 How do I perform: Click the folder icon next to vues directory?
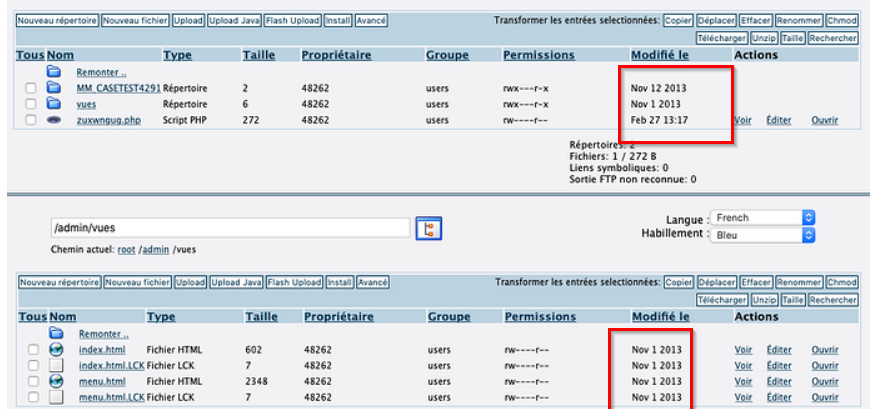click(x=55, y=104)
